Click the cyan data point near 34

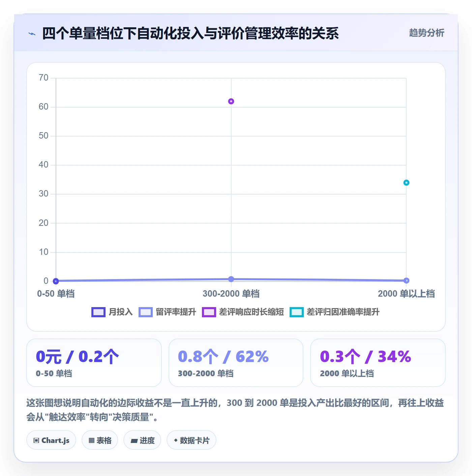click(406, 182)
